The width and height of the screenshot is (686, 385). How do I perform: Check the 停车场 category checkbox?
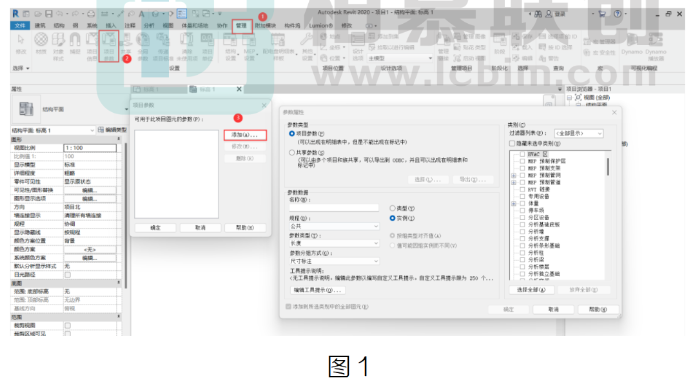click(x=522, y=210)
